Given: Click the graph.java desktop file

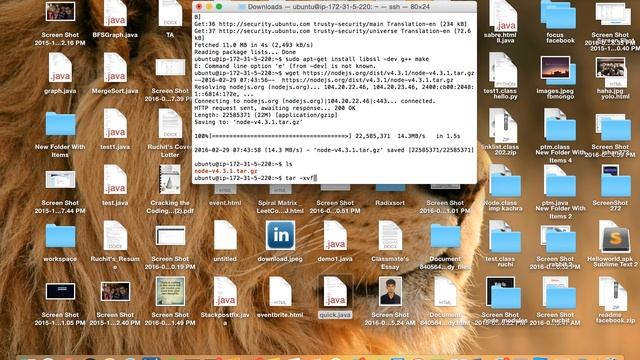Looking at the screenshot, I should coord(60,68).
